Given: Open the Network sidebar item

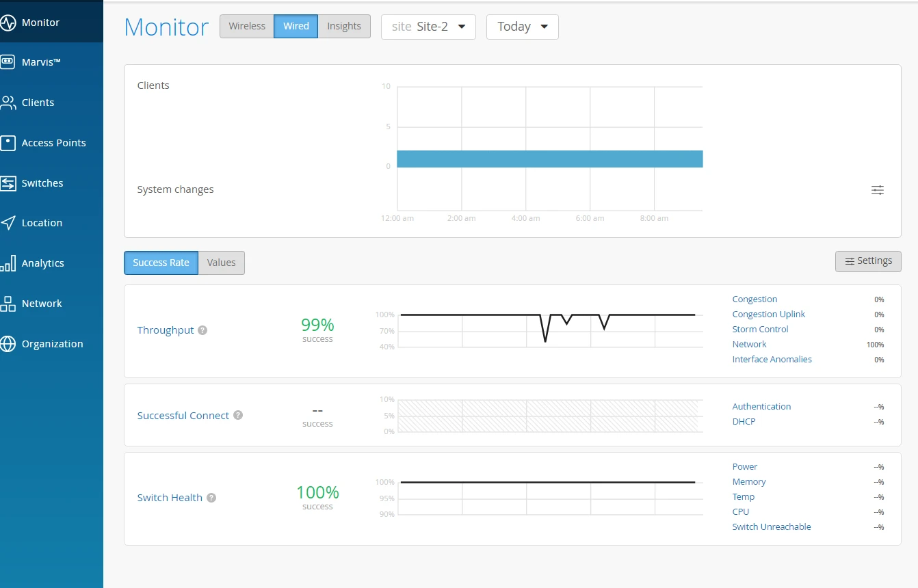Looking at the screenshot, I should point(42,303).
